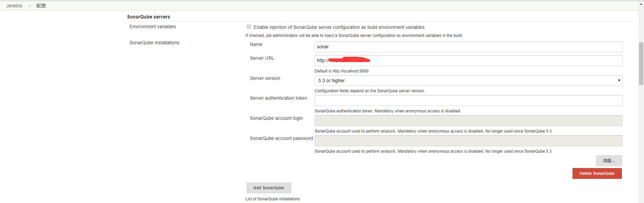Screen dimensions: 644x203
Task: Click the Jenkins breadcrumb link
Action: (x=14, y=6)
